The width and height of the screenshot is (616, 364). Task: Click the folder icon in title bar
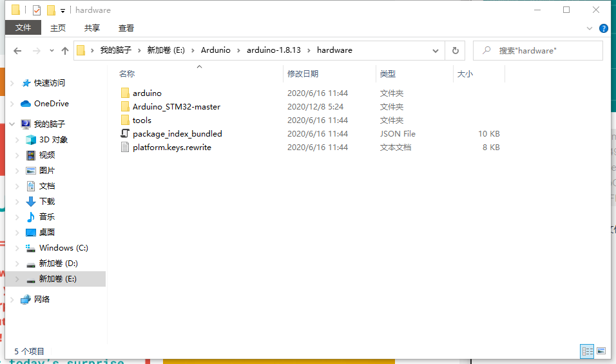point(15,10)
